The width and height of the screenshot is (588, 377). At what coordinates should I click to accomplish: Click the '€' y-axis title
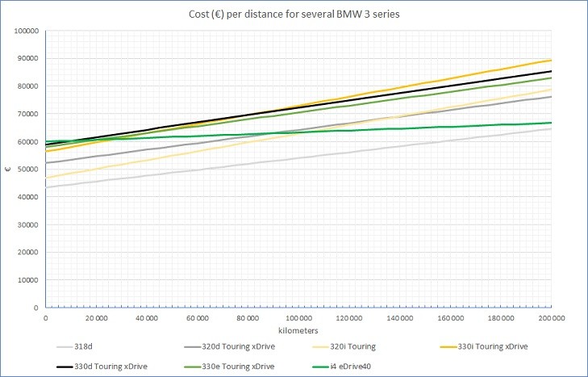[7, 169]
